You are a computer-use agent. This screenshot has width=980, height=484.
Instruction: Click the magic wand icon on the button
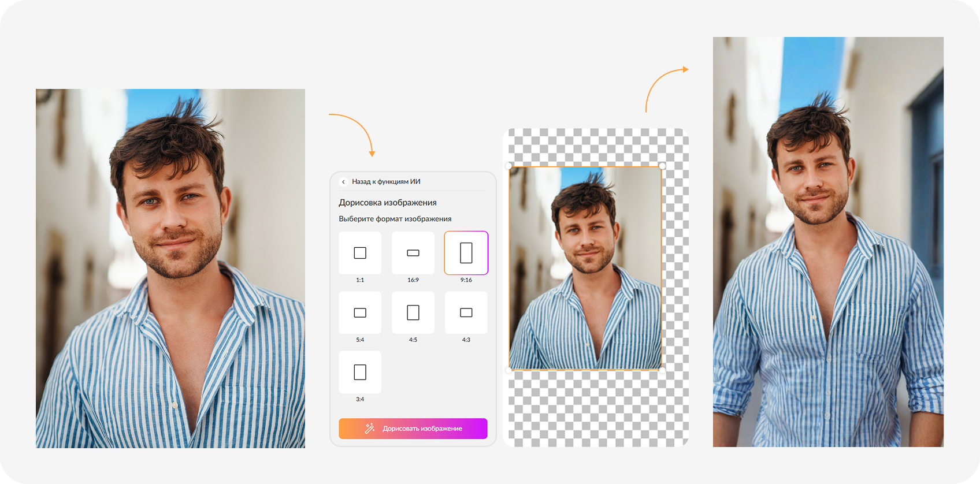(x=370, y=429)
